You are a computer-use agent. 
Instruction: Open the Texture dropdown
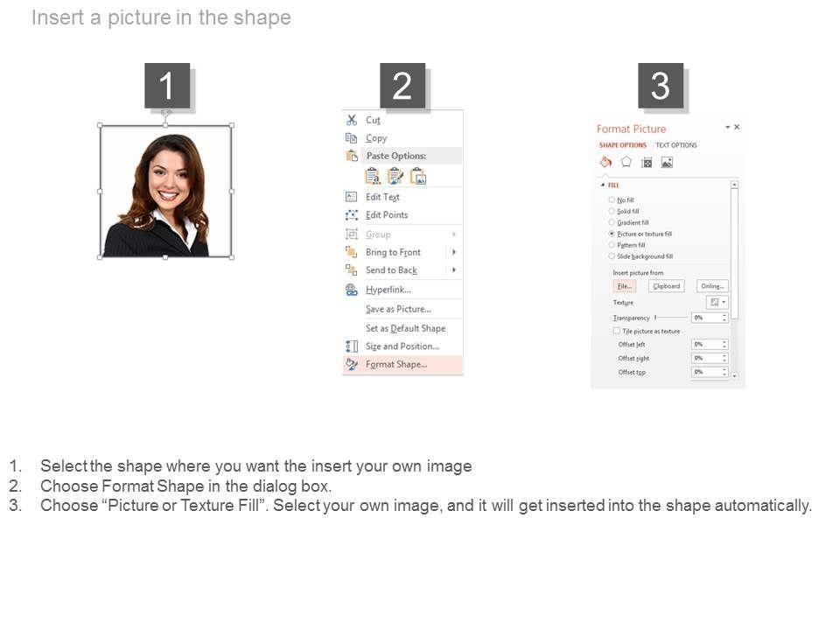(717, 302)
